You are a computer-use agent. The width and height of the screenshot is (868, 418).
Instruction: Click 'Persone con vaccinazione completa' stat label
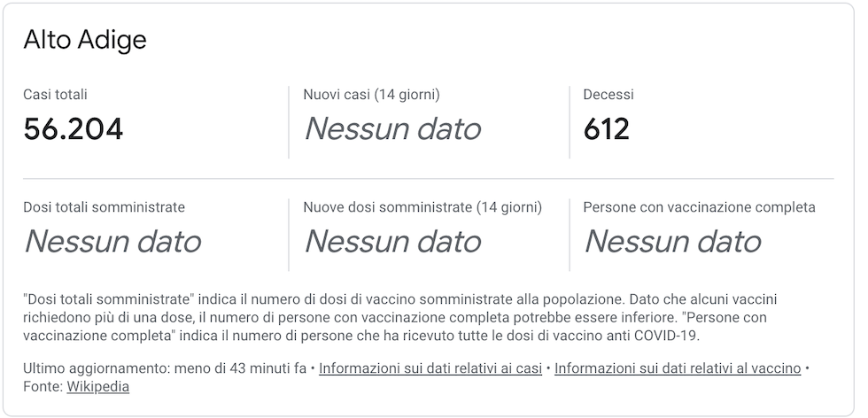point(699,207)
